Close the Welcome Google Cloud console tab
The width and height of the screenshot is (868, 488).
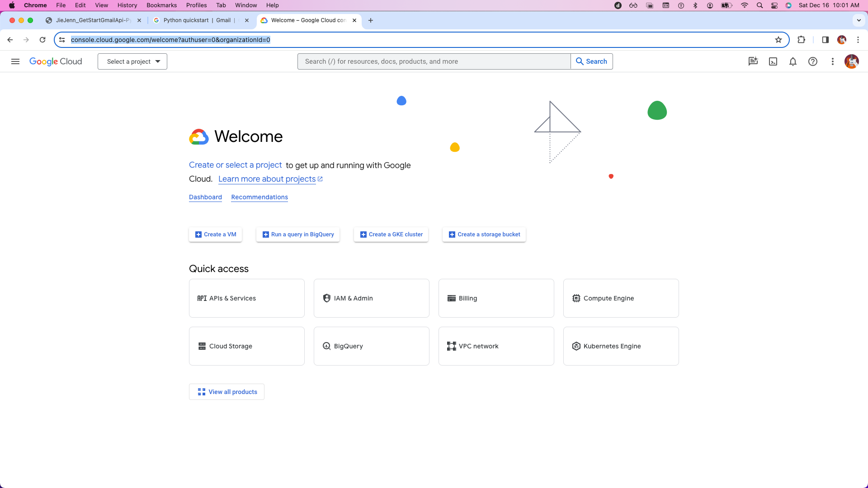[354, 20]
